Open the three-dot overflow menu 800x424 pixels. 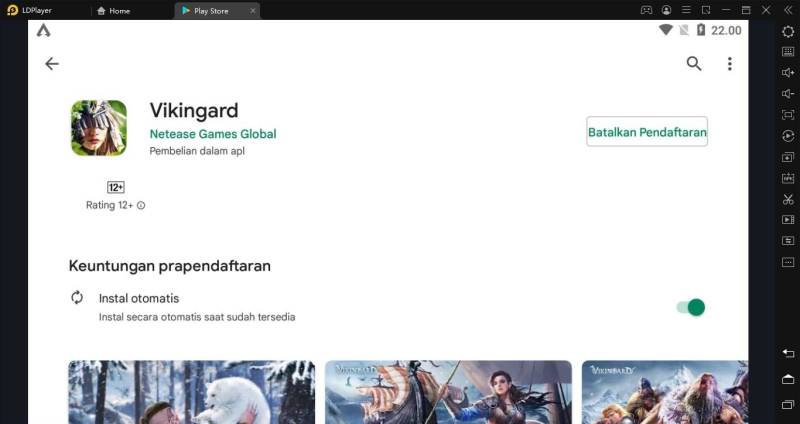click(730, 64)
